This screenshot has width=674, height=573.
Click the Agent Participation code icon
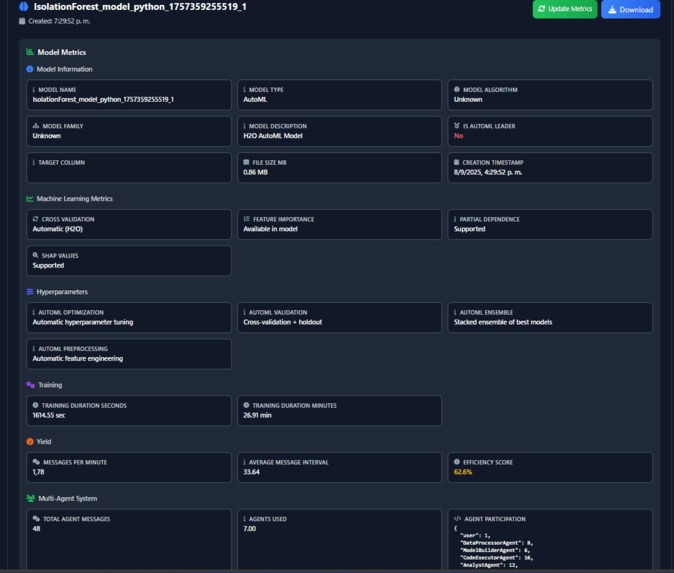click(457, 518)
